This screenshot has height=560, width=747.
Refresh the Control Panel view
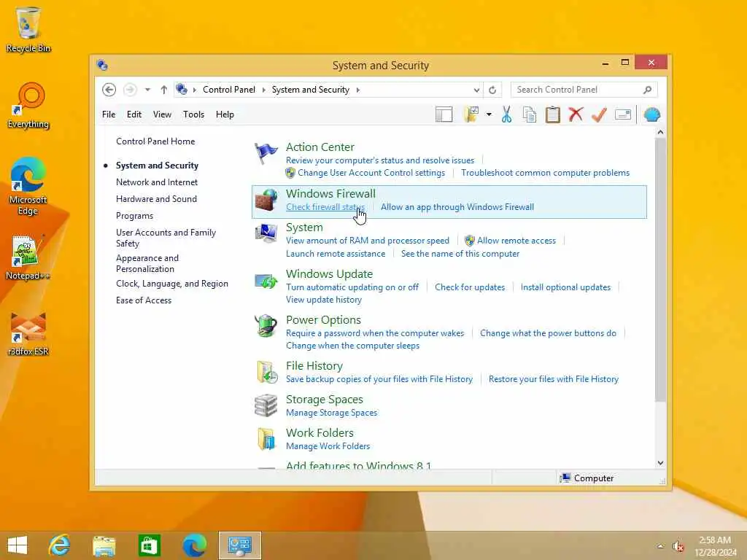492,90
